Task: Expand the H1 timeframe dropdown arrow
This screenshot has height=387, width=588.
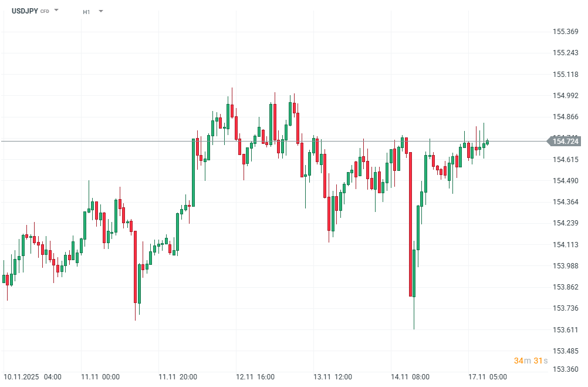Action: click(101, 11)
